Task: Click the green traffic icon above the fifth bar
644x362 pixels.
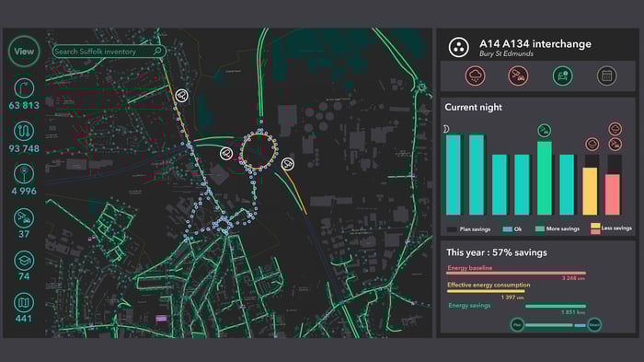Action: pyautogui.click(x=545, y=131)
